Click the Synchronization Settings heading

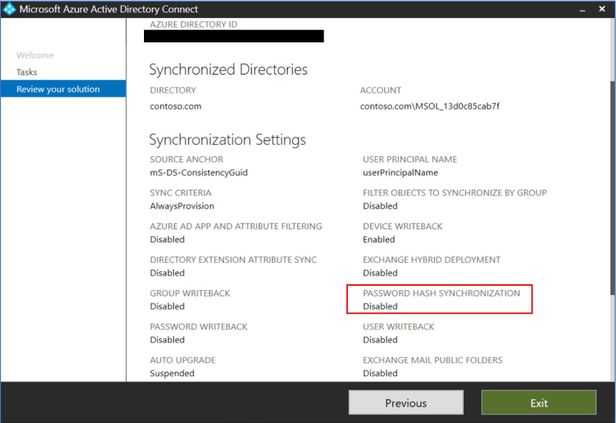[227, 140]
